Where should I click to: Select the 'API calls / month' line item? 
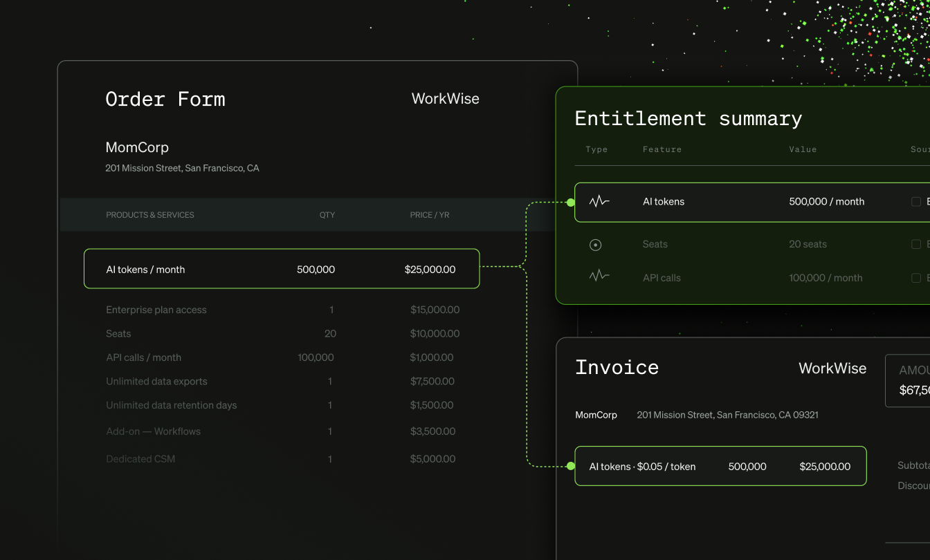[x=143, y=357]
